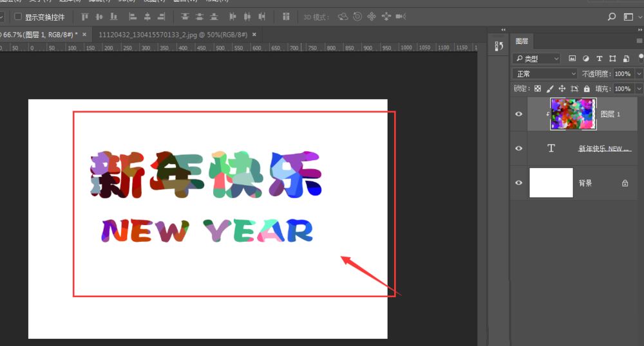Click the 不透明度 100% field

[x=623, y=74]
